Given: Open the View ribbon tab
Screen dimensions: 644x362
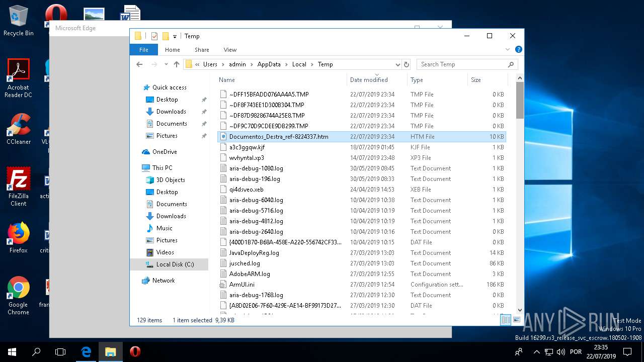Looking at the screenshot, I should point(230,50).
